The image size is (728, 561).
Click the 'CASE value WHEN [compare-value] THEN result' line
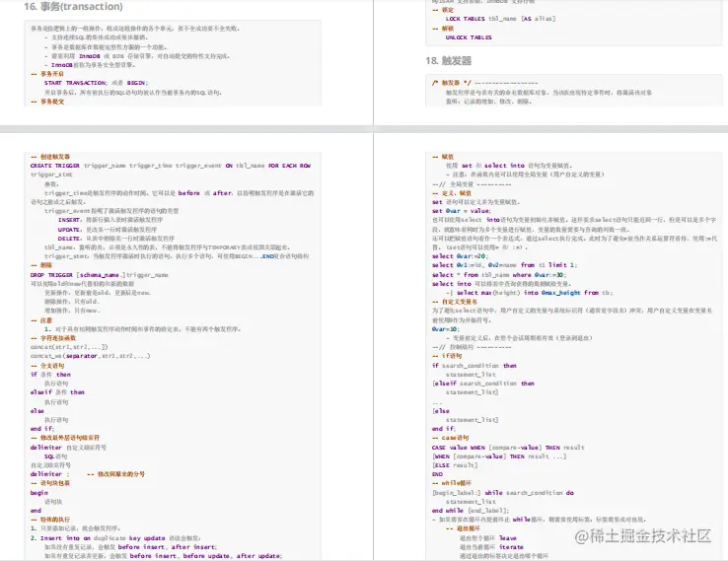(x=508, y=448)
